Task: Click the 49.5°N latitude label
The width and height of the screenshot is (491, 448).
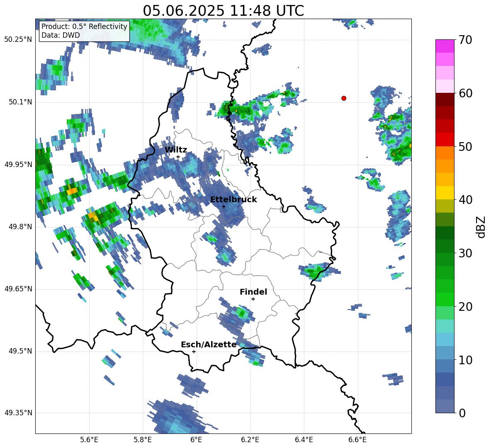Action: click(x=20, y=351)
